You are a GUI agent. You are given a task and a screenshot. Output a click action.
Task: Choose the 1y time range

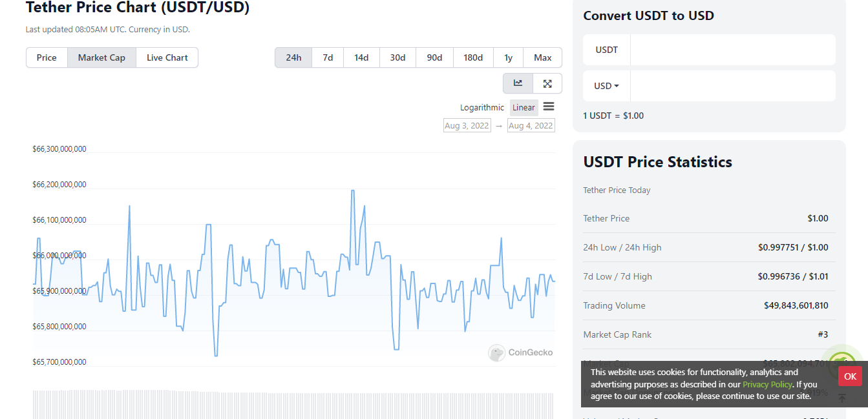coord(508,57)
